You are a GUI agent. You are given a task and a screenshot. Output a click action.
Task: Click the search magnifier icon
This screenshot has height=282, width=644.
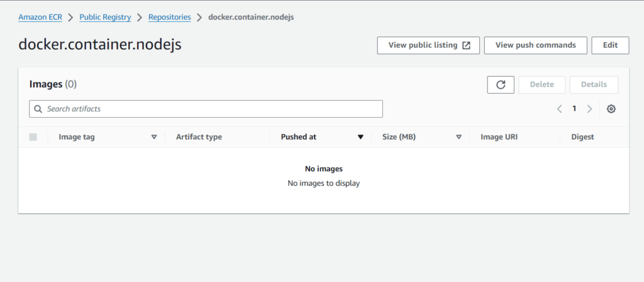click(38, 109)
